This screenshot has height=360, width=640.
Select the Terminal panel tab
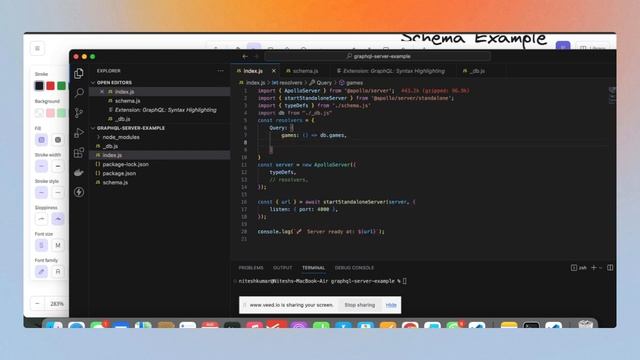coord(313,268)
